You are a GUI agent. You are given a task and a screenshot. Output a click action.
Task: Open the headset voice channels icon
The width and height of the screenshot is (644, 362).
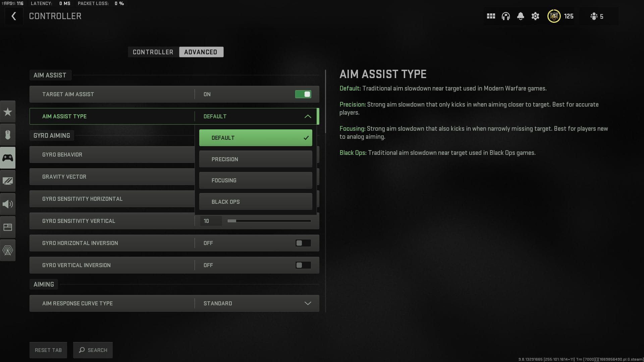505,16
